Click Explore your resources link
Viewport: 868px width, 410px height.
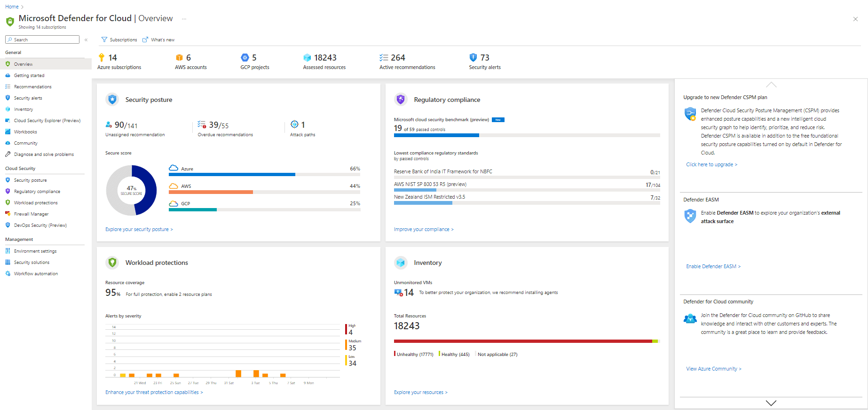(421, 392)
